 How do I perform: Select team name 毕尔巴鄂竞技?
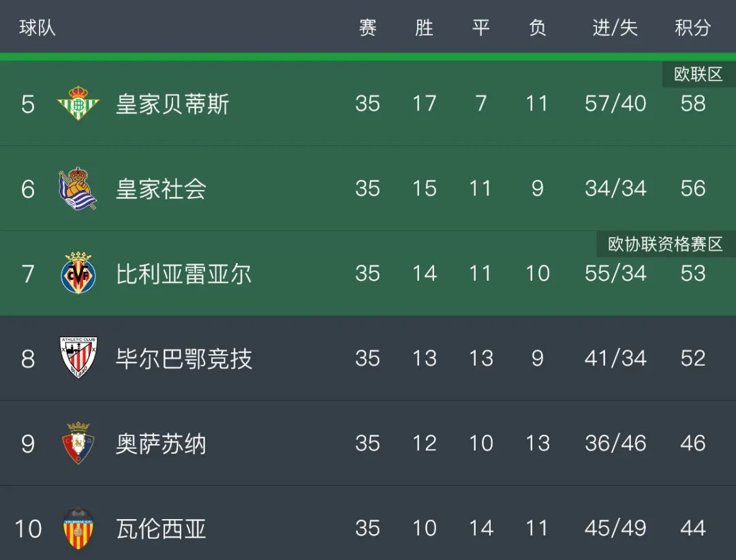pyautogui.click(x=183, y=358)
